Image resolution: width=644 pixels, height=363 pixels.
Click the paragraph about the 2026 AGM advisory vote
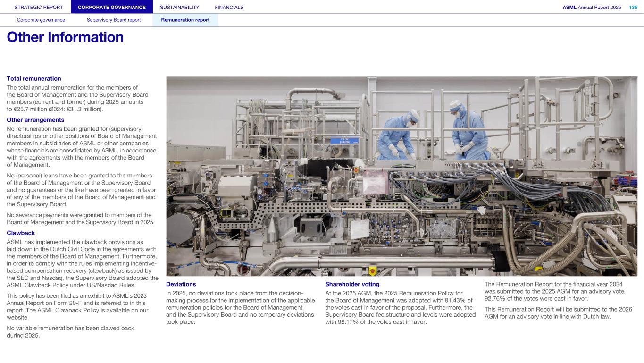558,313
